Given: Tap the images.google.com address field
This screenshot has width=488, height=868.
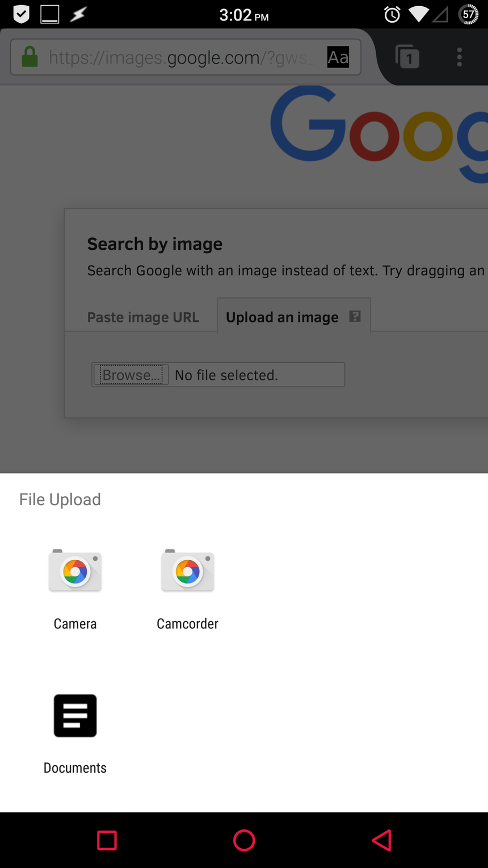Looking at the screenshot, I should pos(182,57).
